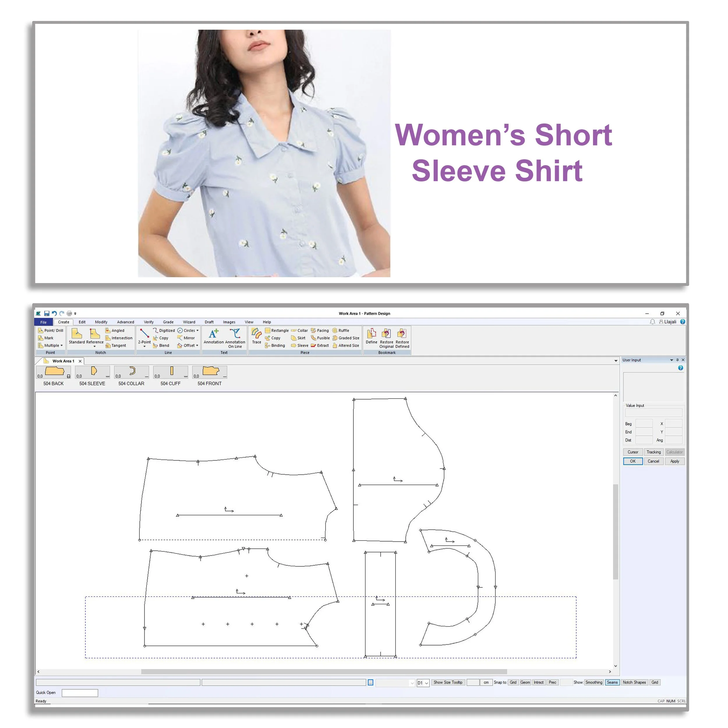The height and width of the screenshot is (728, 728).
Task: Select the Trace piece tool
Action: pos(256,336)
